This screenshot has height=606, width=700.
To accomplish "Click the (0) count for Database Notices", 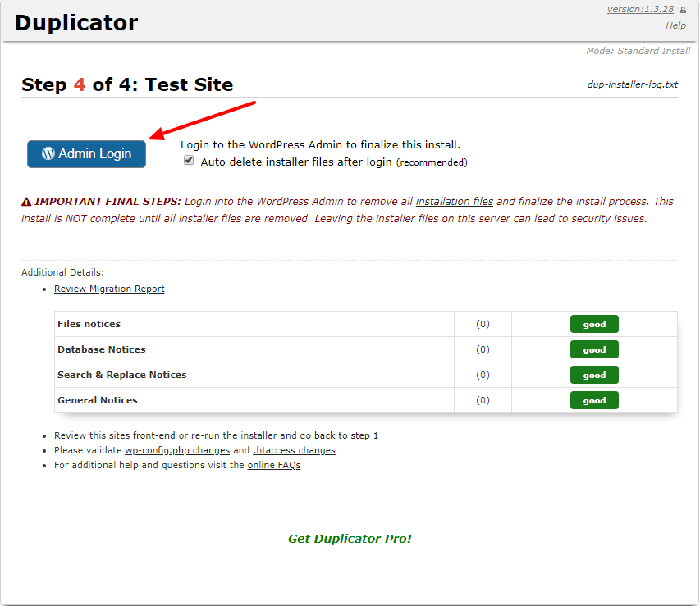I will (x=483, y=349).
